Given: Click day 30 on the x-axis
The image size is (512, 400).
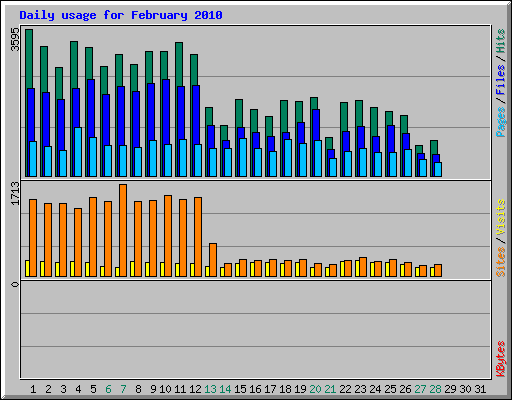Looking at the screenshot, I should [x=465, y=389].
